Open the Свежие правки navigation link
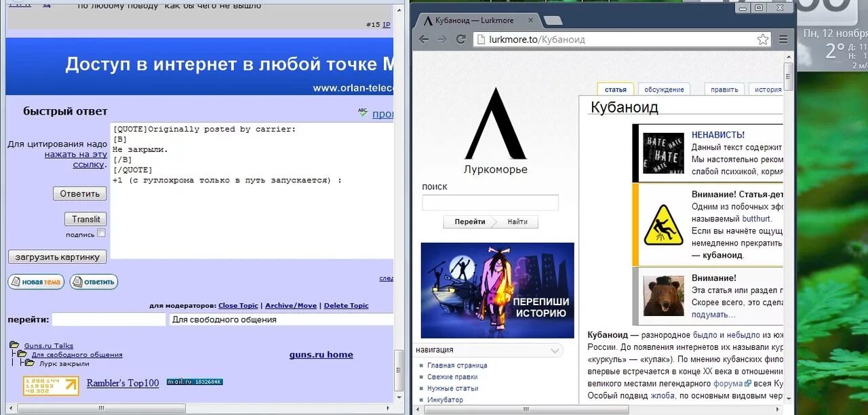This screenshot has width=868, height=415. coord(452,377)
